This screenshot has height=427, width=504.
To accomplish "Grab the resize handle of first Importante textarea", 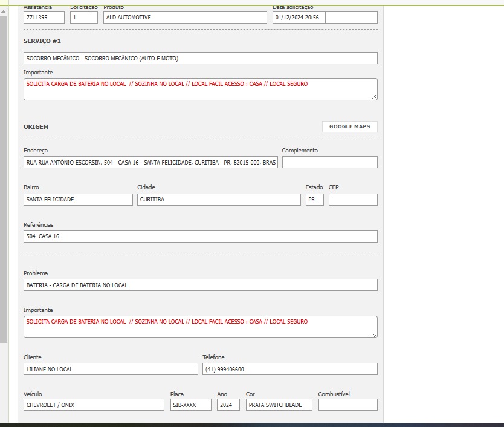I will click(374, 97).
